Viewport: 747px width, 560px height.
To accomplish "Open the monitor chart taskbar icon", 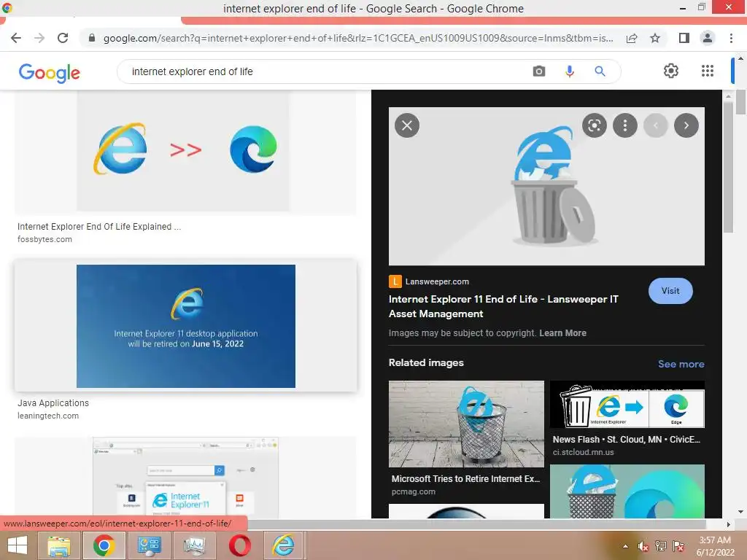I will point(194,545).
